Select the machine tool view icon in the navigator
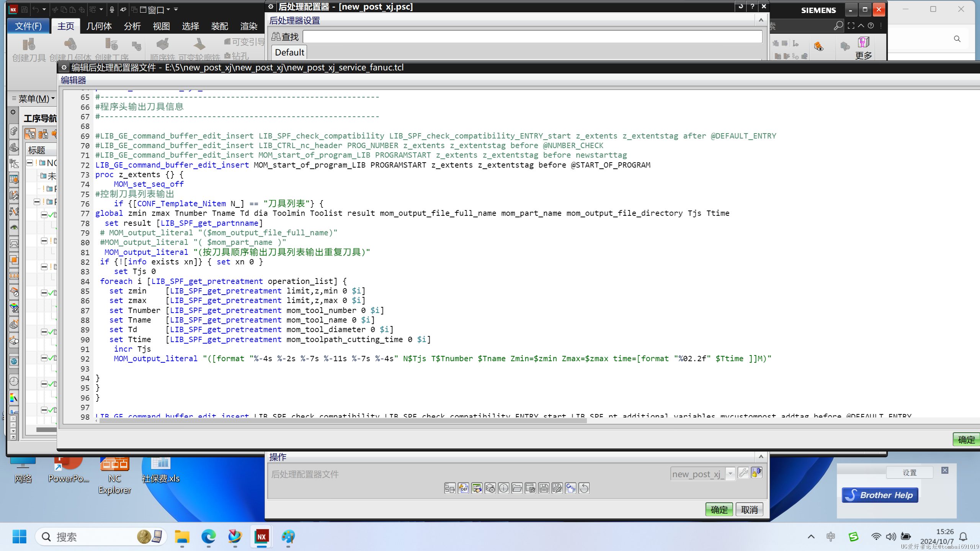980x551 pixels. (43, 134)
